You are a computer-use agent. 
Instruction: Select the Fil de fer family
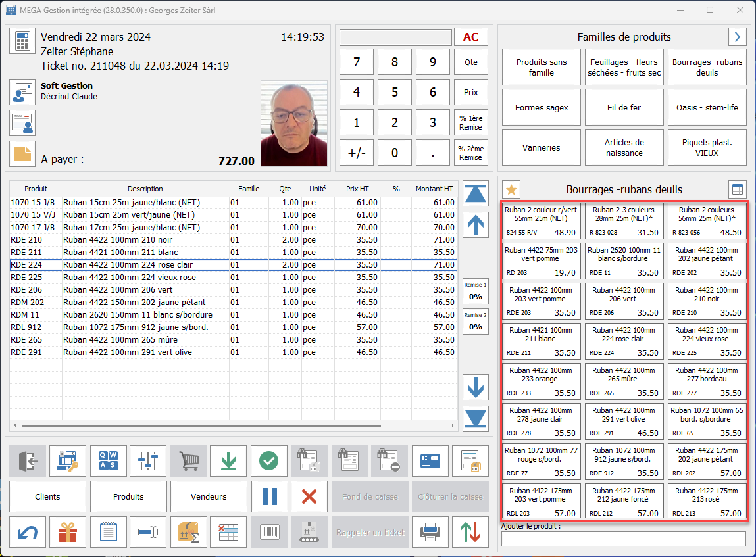point(624,107)
